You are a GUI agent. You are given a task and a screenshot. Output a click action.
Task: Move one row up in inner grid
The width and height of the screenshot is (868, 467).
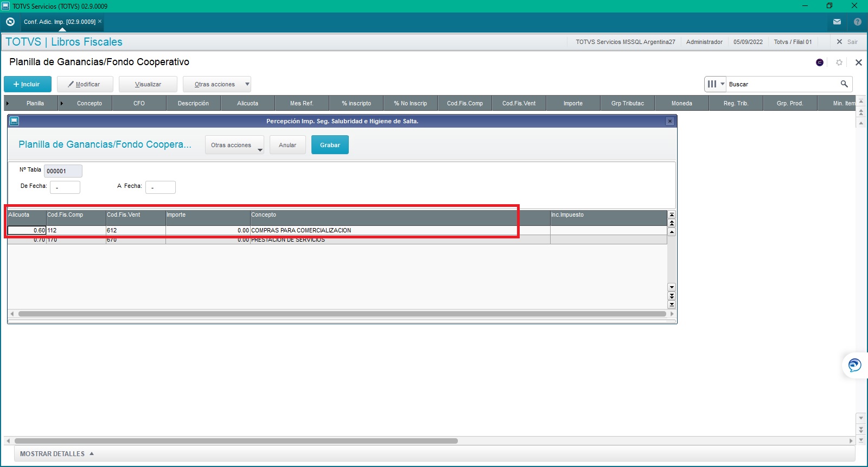pos(672,232)
